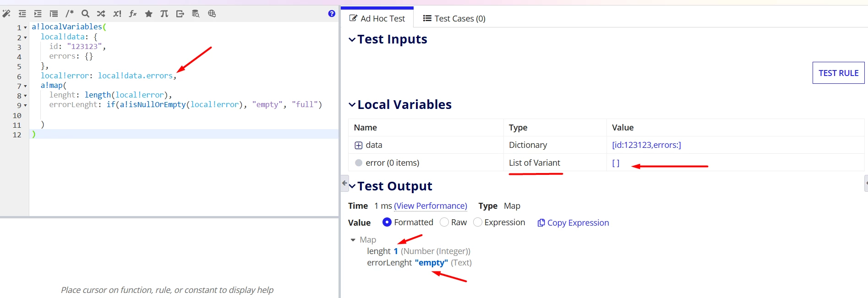Open help with the blue question mark
Screen dimensions: 868x298
coord(332,14)
